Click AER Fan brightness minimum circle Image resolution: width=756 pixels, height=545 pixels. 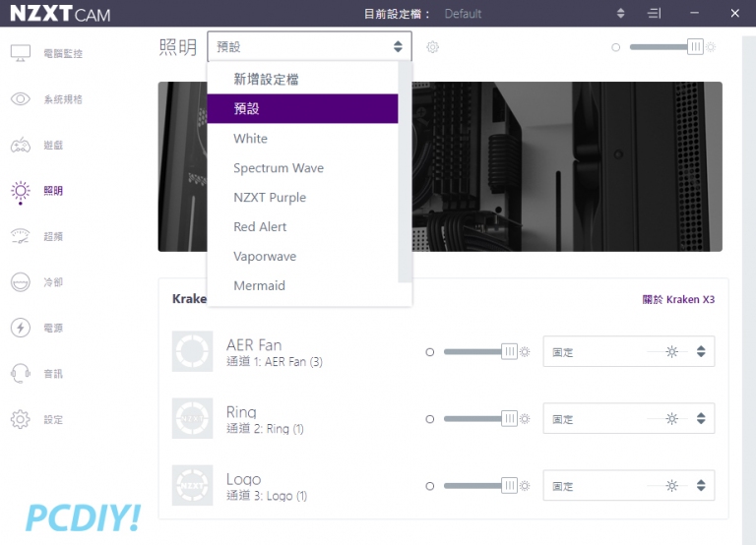point(429,352)
